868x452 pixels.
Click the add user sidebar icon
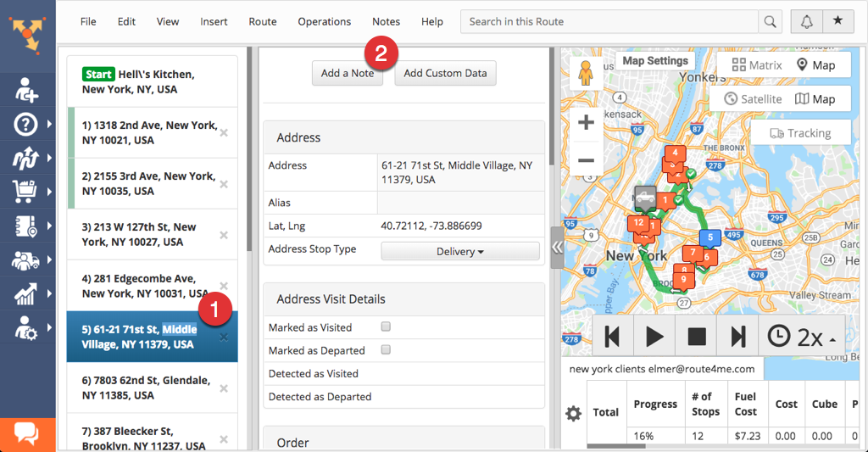pyautogui.click(x=26, y=90)
